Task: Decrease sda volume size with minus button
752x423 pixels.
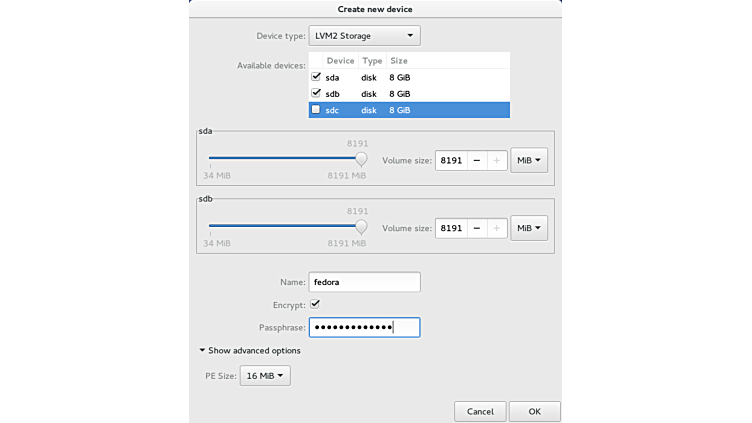Action: point(477,160)
